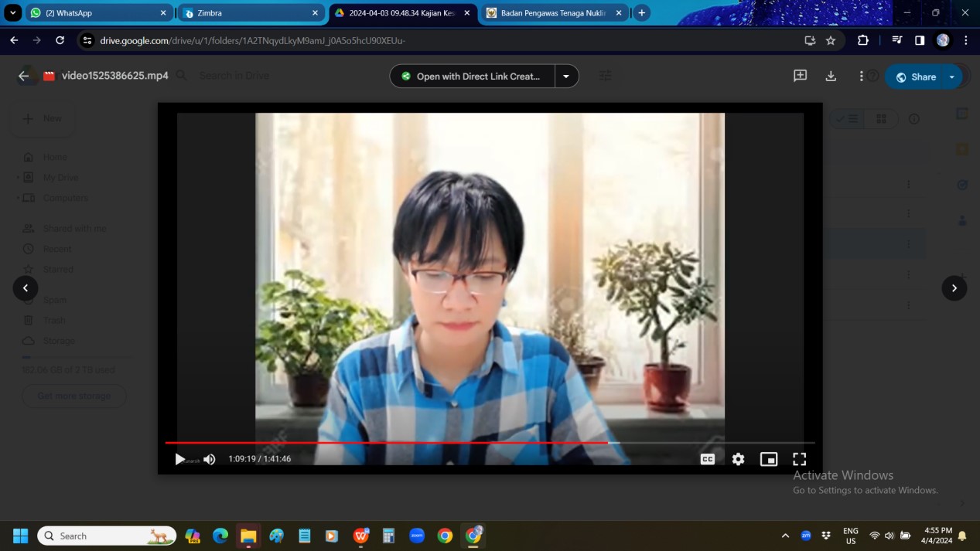Click the taskbar Search box
Screen dimensions: 980x551
click(x=107, y=536)
